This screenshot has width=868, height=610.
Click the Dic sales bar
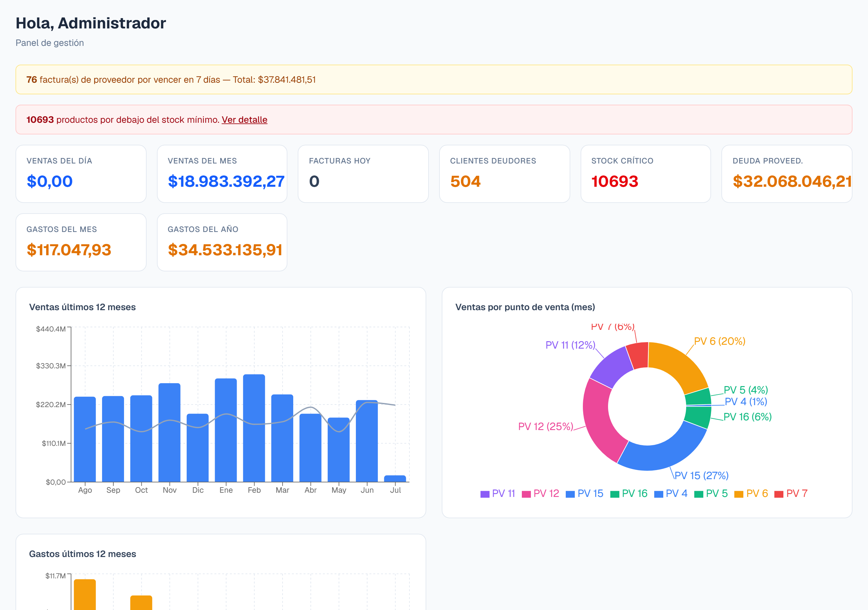tap(198, 448)
